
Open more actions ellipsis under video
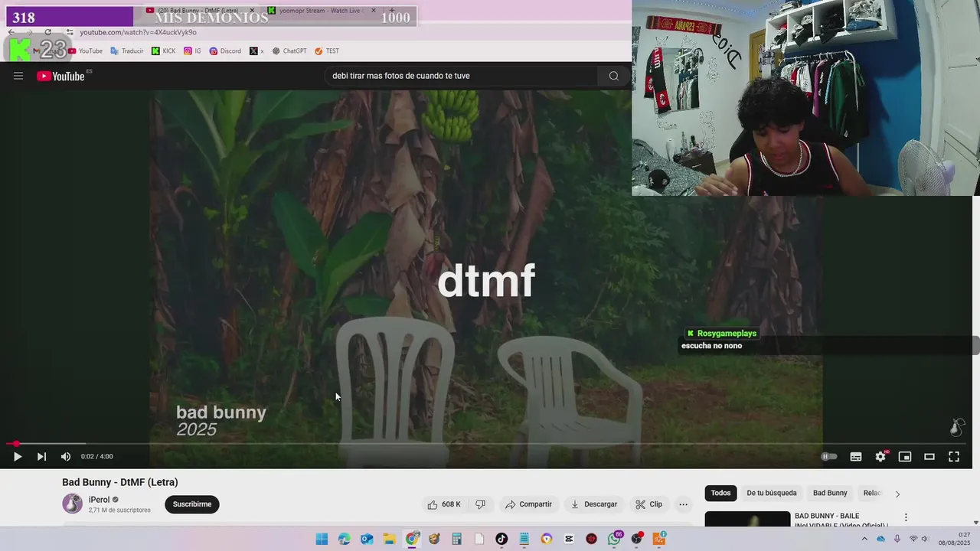tap(683, 504)
